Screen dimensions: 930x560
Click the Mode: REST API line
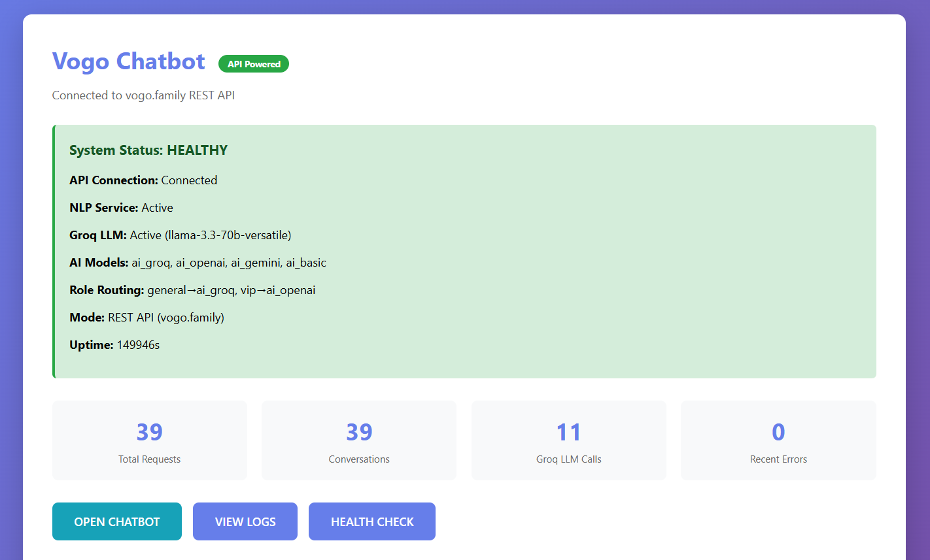click(146, 317)
